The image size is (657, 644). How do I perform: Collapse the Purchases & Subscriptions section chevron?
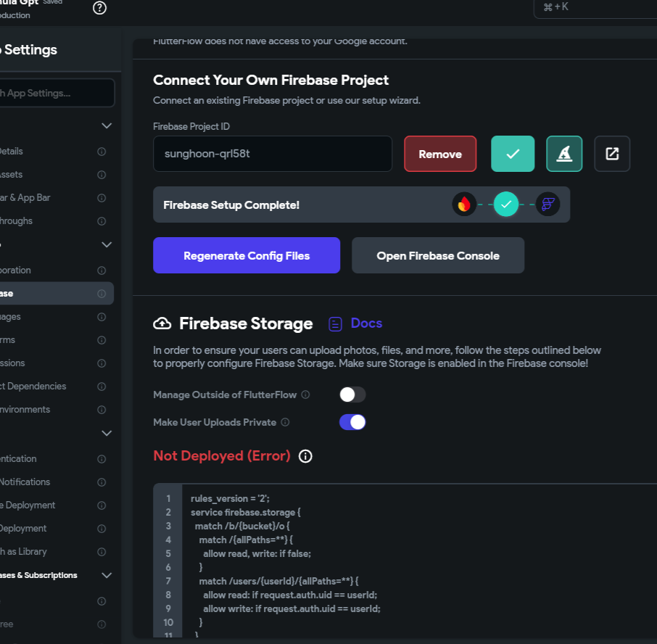tap(107, 575)
